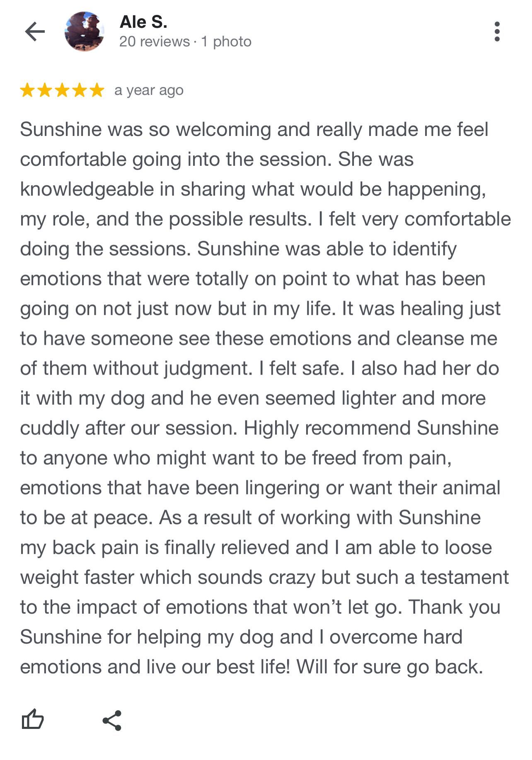Open the three-dot more options menu
532x760 pixels.
(497, 31)
